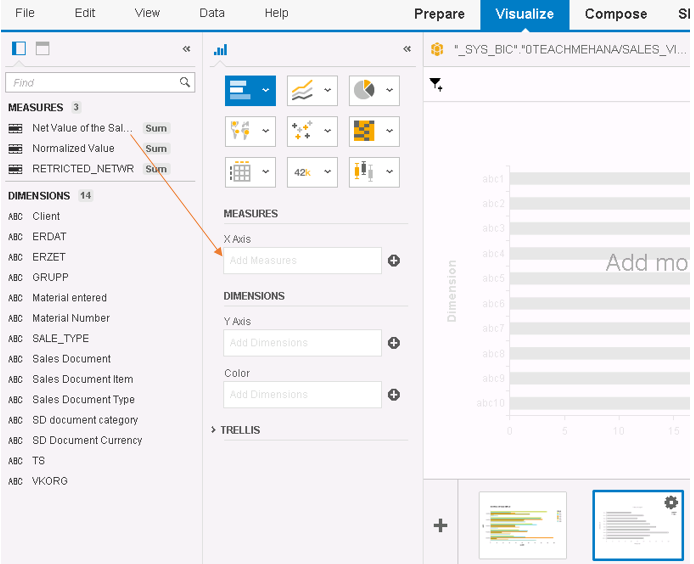Click measure icon beside Normalized Value
694x564 pixels.
coord(15,149)
